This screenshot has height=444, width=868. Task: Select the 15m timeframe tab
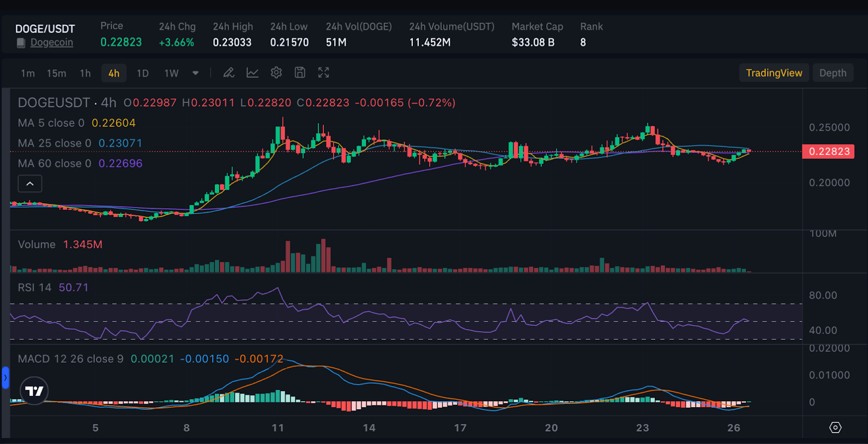(x=56, y=73)
